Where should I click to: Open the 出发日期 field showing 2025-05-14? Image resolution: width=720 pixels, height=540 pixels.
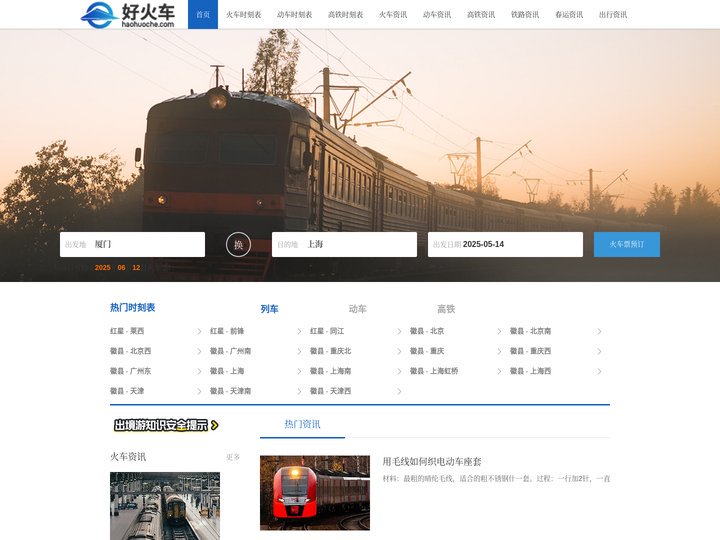[506, 244]
